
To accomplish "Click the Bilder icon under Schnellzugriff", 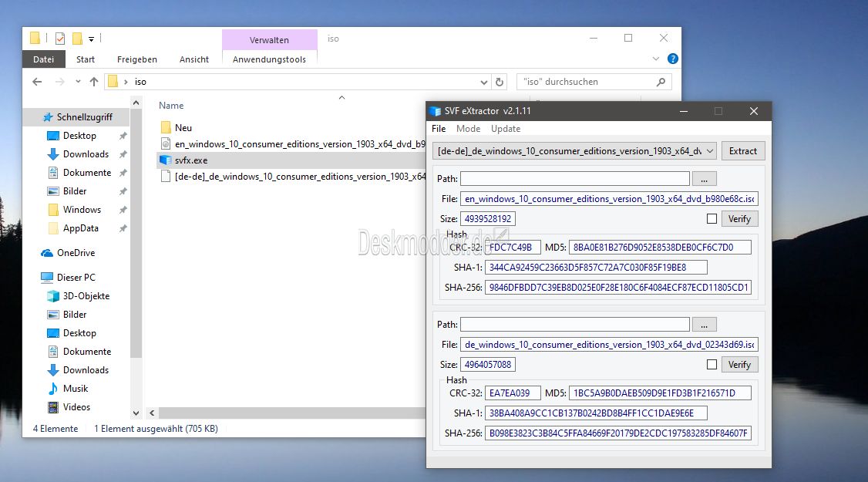I will coord(53,191).
